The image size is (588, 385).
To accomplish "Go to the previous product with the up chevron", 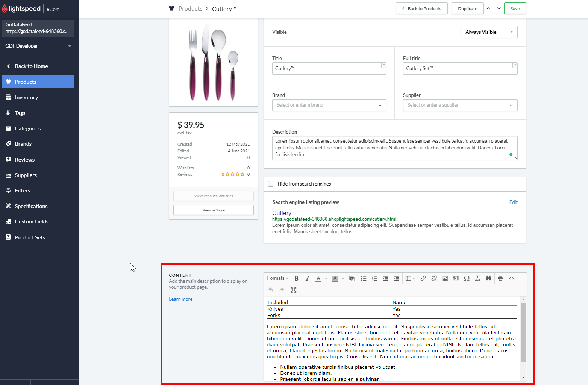I will [x=488, y=8].
